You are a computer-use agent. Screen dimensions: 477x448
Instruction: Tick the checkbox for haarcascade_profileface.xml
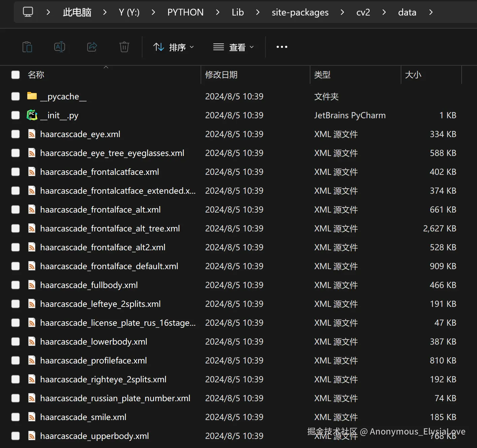15,360
